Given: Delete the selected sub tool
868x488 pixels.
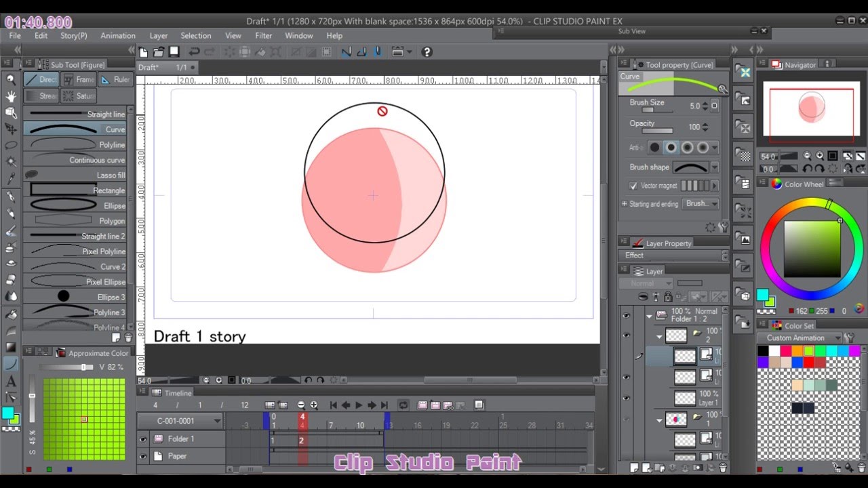Looking at the screenshot, I should (x=127, y=337).
